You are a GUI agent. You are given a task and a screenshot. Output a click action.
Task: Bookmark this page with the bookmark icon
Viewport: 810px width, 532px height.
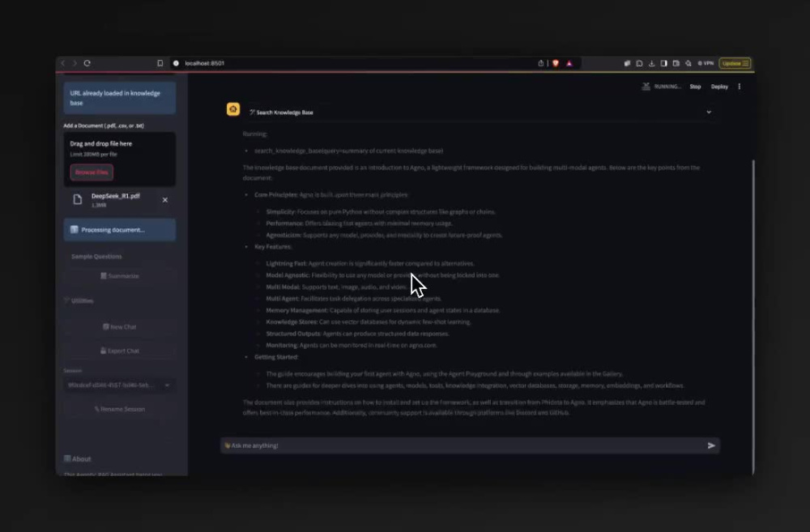[160, 63]
